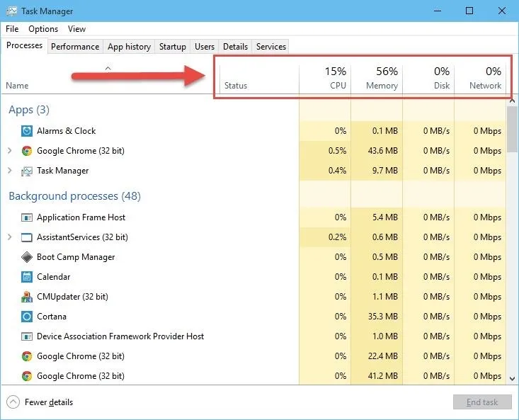The height and width of the screenshot is (420, 519).
Task: Click the Chrome icon in the Apps section
Action: click(x=27, y=151)
